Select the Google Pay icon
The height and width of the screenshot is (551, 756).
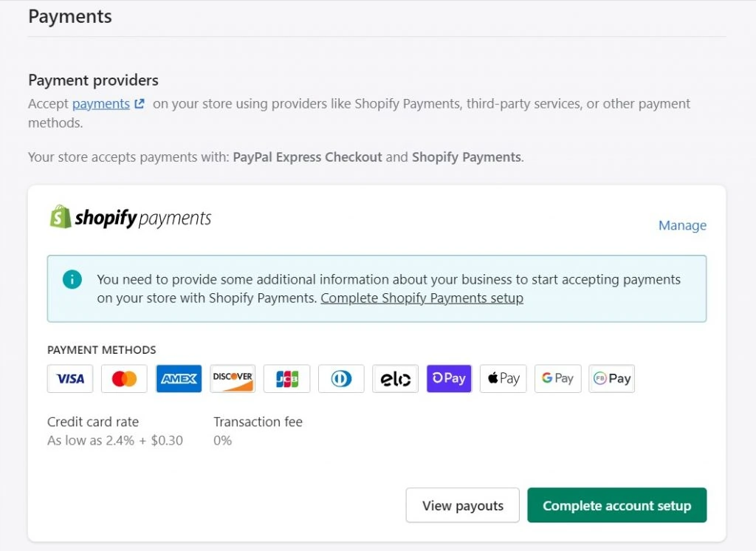point(557,378)
